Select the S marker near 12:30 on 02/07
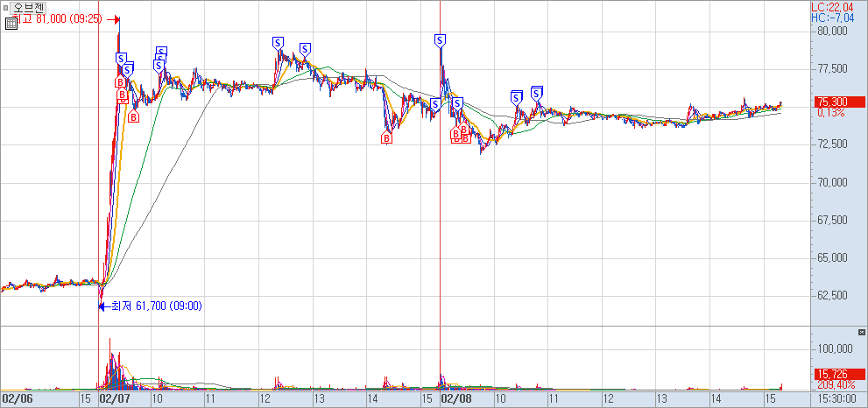This screenshot has width=868, height=408. click(305, 48)
